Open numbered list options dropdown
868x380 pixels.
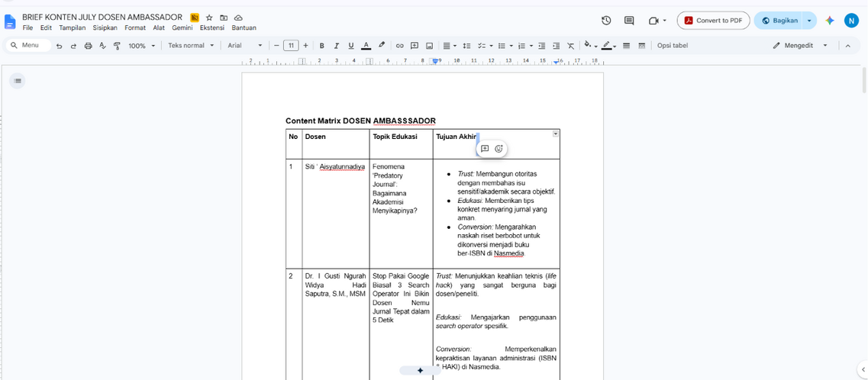pyautogui.click(x=531, y=46)
